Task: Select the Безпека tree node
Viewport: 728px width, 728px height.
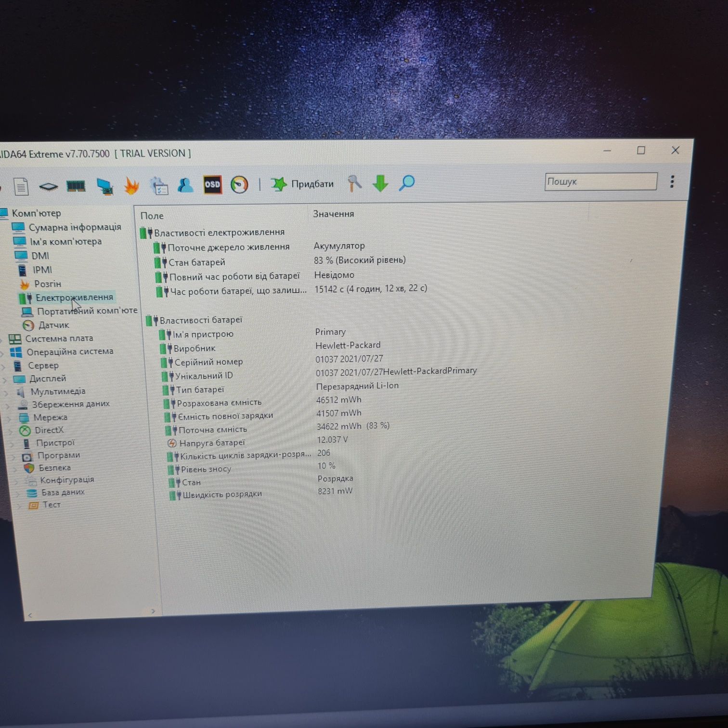Action: pos(47,468)
